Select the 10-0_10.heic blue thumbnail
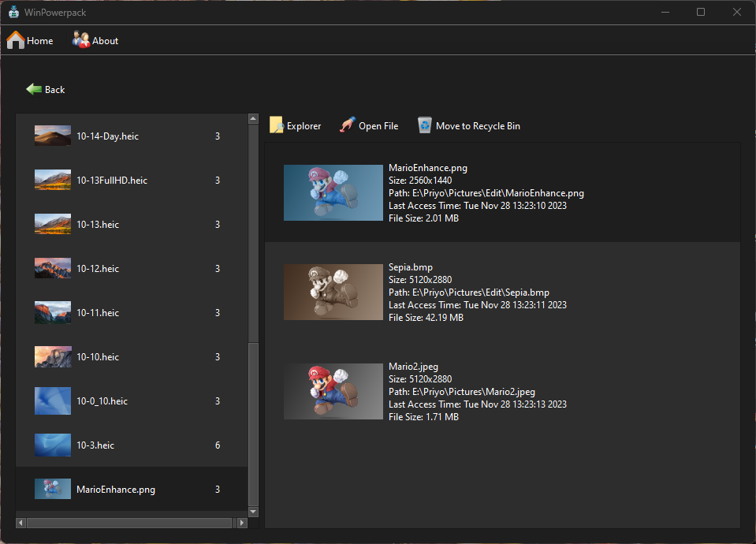Screen dimensions: 756x544 53,401
